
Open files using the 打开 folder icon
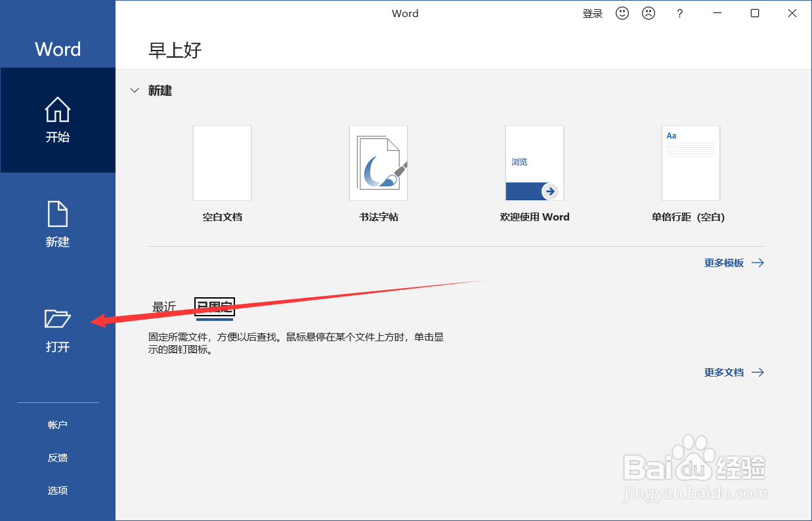tap(58, 319)
